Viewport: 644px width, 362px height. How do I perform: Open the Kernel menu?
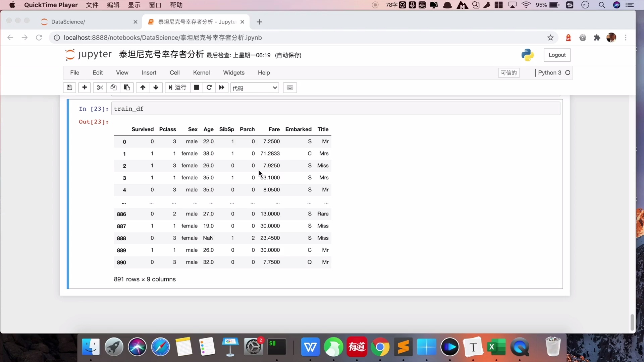click(201, 72)
